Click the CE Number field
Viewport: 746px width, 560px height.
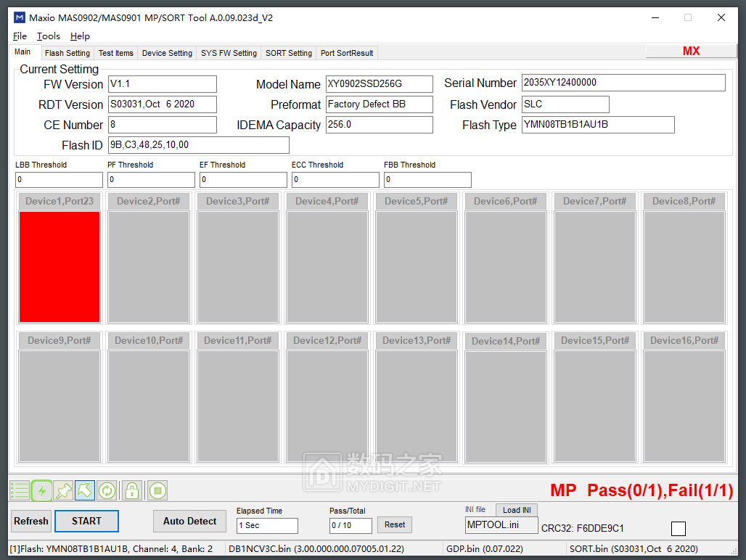(x=163, y=125)
